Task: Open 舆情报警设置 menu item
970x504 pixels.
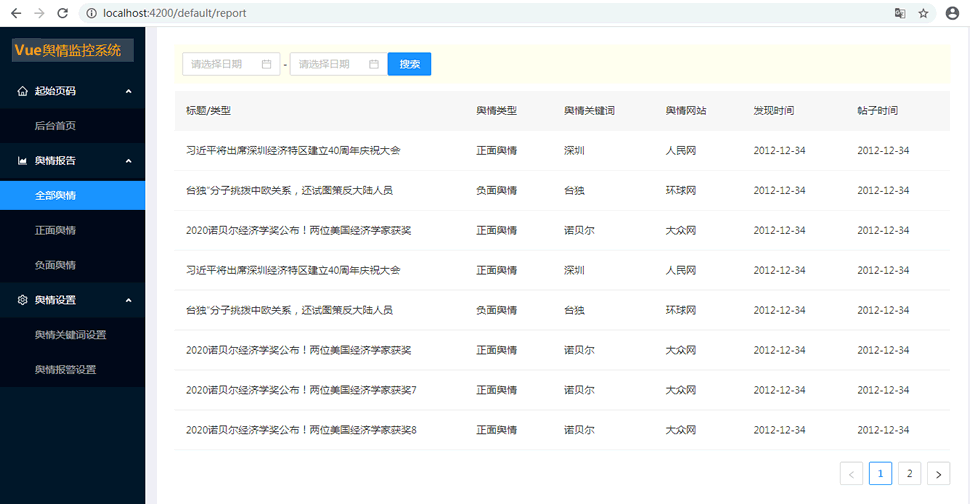Action: coord(72,370)
